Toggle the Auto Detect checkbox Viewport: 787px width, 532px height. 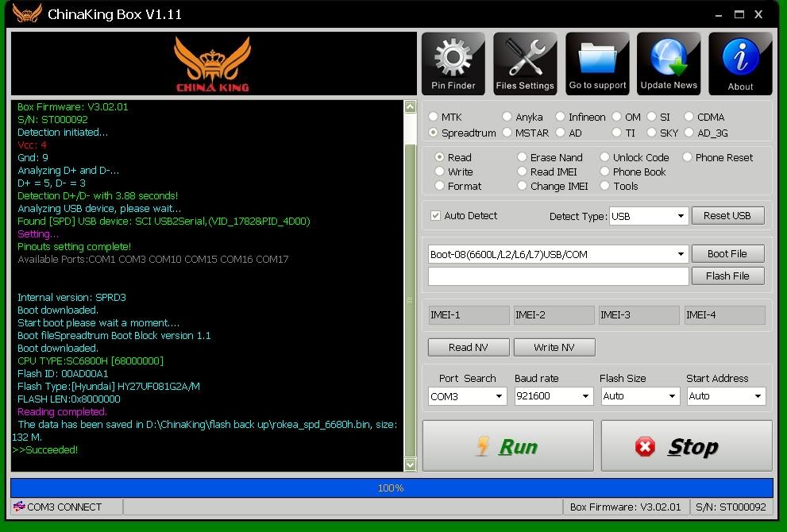[436, 215]
